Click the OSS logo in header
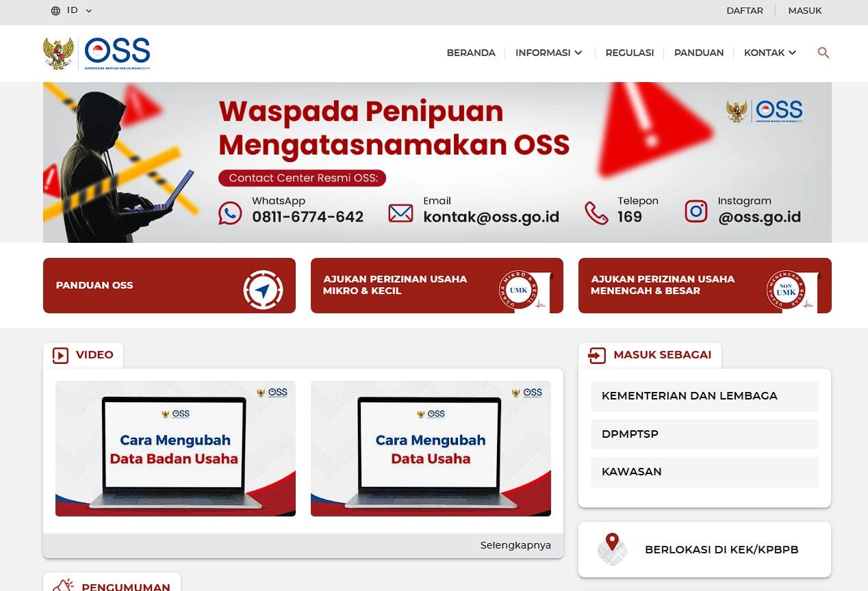Image resolution: width=868 pixels, height=591 pixels. (x=117, y=53)
